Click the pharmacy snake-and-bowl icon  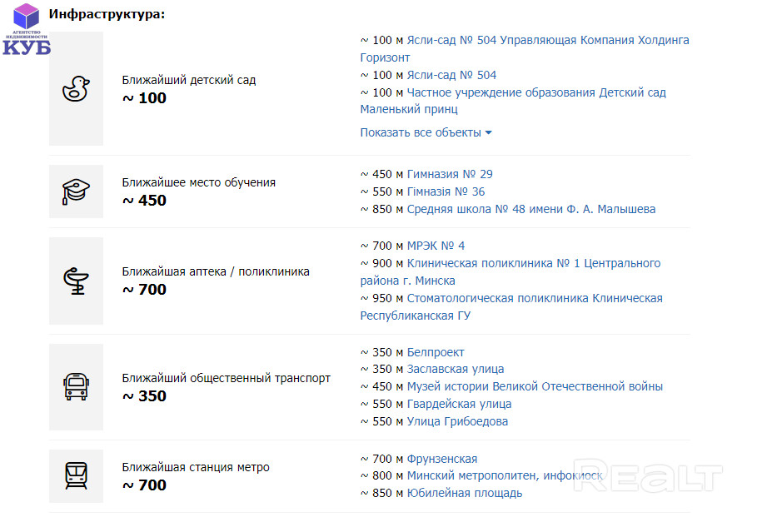pos(76,281)
